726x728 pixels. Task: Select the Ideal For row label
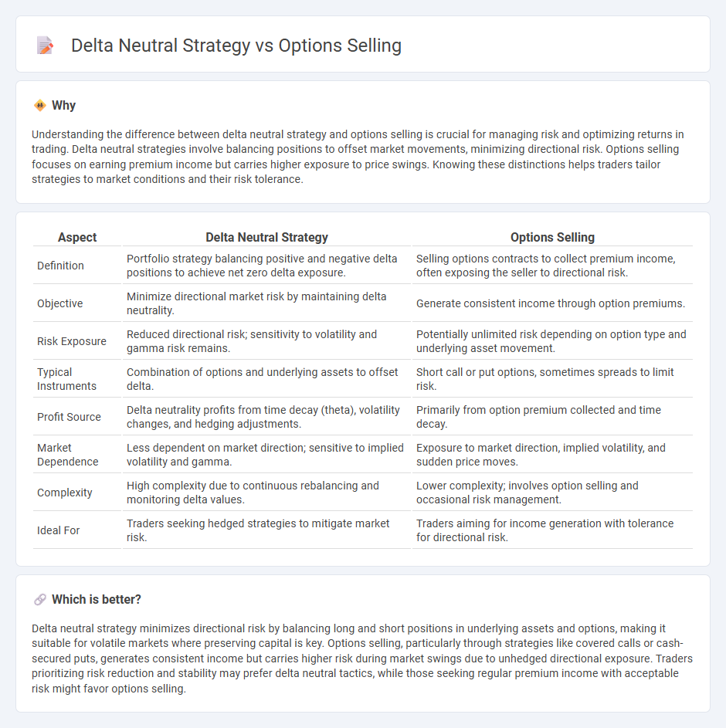tap(59, 530)
